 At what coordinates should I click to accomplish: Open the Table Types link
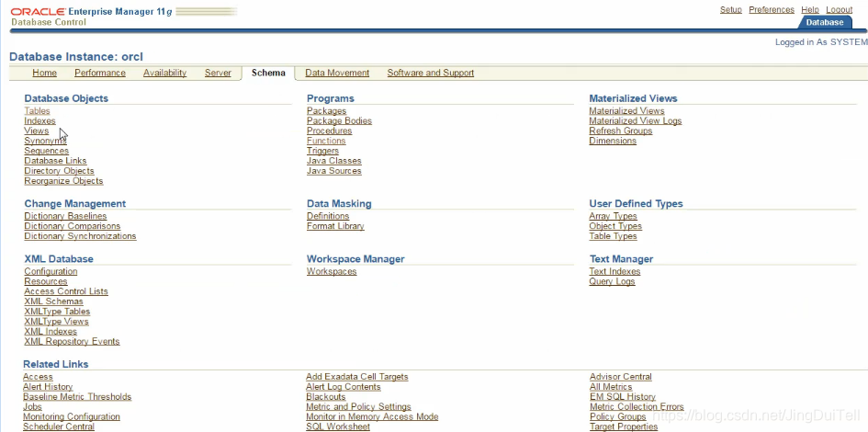[x=613, y=236]
